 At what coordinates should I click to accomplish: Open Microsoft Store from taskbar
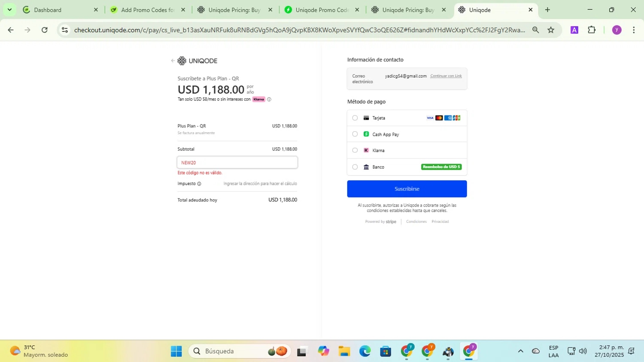[x=386, y=351]
